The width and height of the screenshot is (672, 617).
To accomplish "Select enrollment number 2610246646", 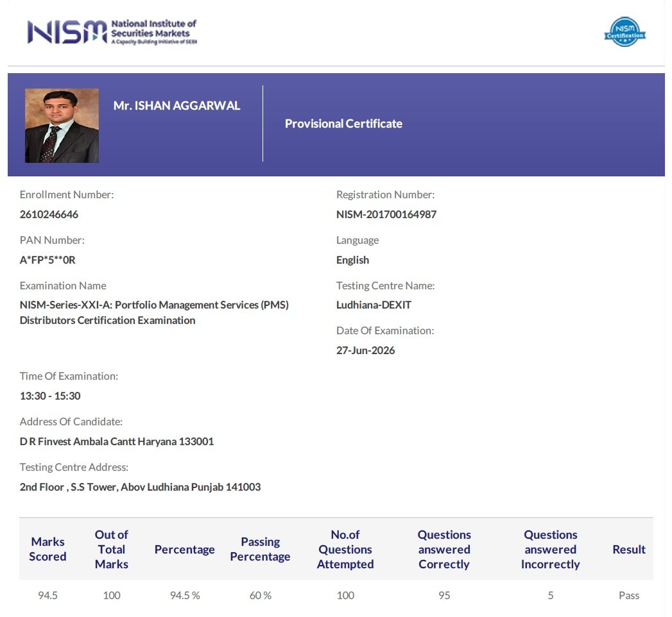I will click(x=49, y=214).
